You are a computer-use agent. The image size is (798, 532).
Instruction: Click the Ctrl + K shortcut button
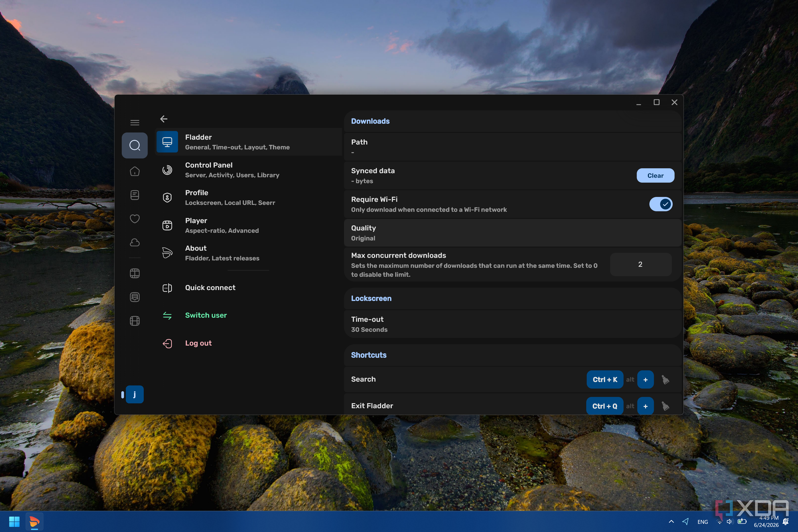click(x=605, y=379)
